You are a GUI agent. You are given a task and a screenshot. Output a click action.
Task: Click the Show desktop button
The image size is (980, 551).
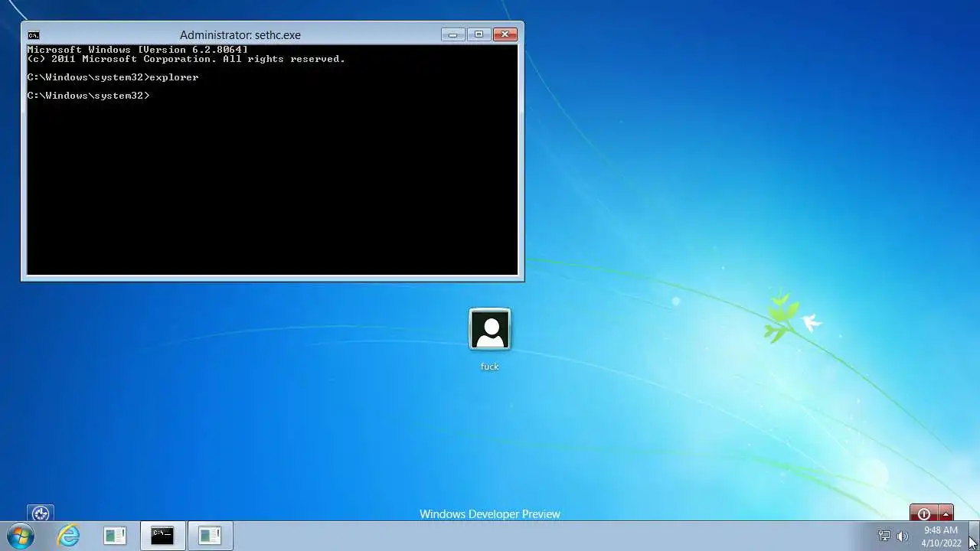point(974,536)
